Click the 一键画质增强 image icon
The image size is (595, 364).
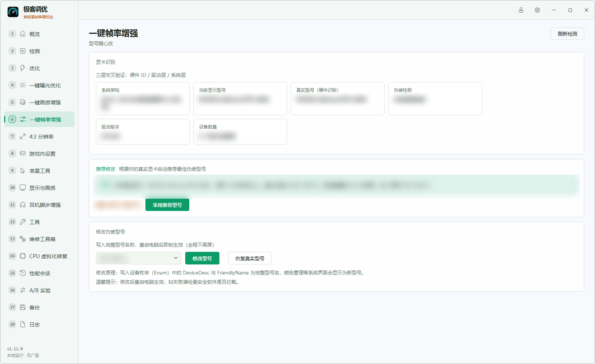pyautogui.click(x=23, y=102)
